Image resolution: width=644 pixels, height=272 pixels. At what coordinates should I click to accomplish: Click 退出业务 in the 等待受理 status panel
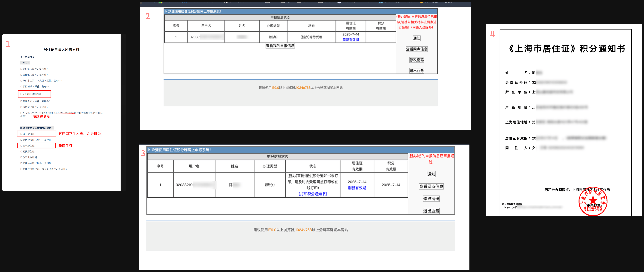pos(416,71)
